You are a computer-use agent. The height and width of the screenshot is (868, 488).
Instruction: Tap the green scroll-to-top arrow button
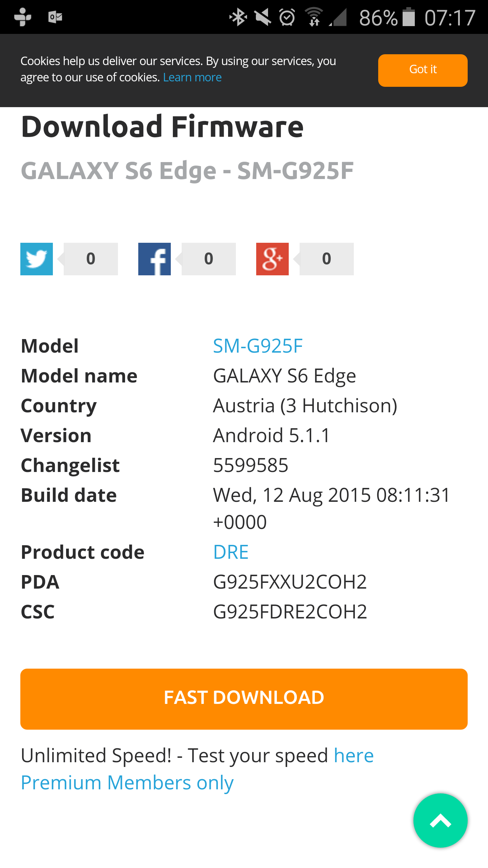pyautogui.click(x=441, y=821)
